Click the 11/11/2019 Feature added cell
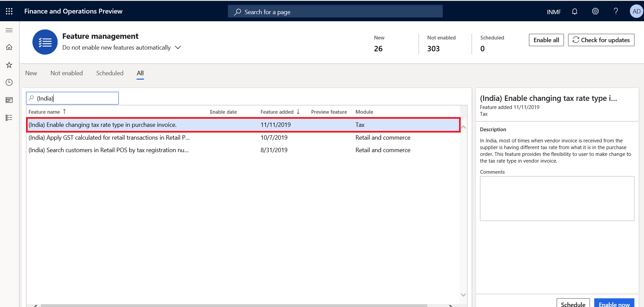The image size is (644, 307). coord(276,125)
